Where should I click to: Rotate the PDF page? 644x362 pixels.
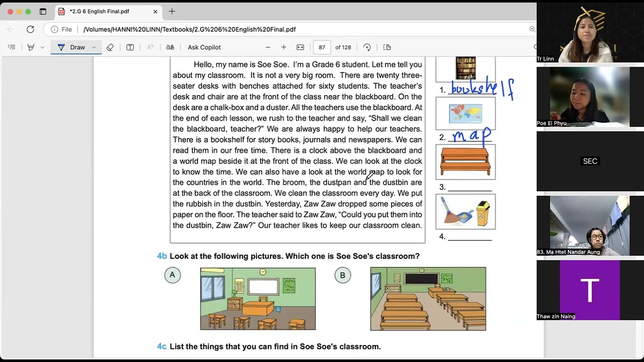click(x=367, y=47)
